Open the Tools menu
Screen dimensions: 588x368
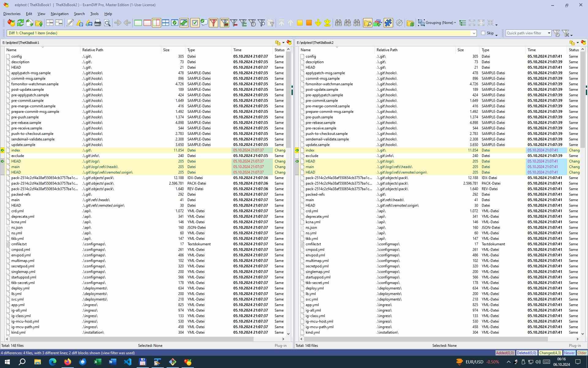tap(94, 14)
